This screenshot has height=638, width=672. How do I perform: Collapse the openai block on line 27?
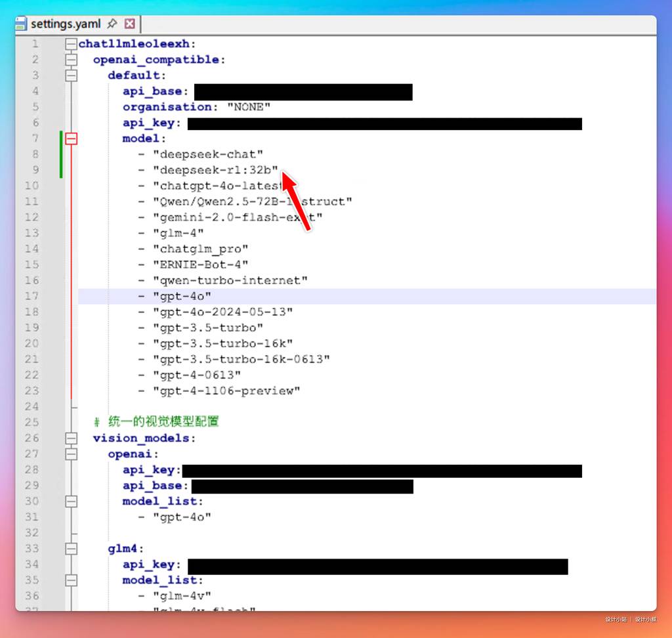(x=71, y=454)
